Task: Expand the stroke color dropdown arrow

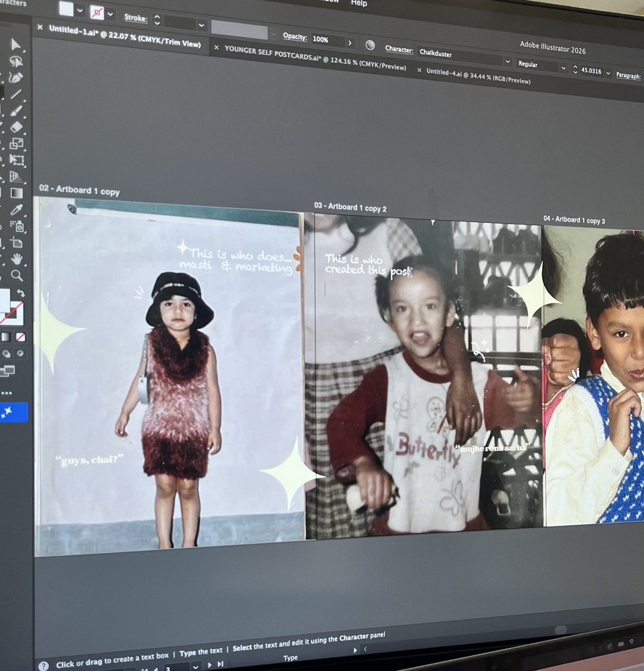Action: 110,15
